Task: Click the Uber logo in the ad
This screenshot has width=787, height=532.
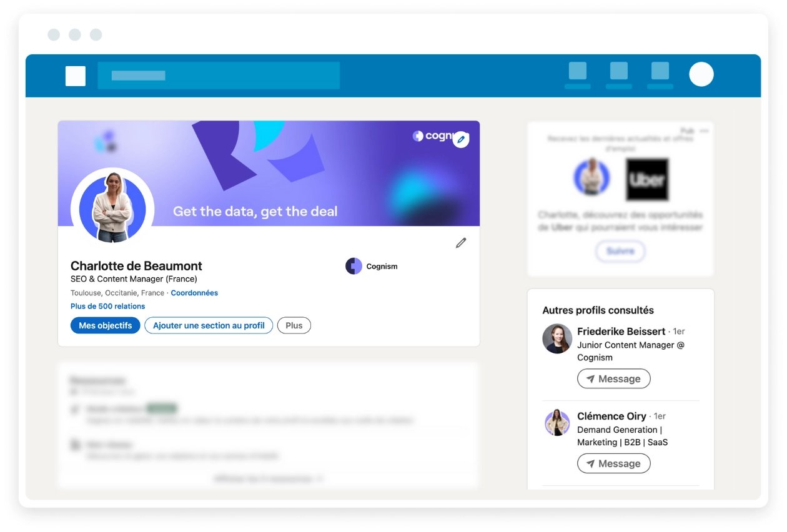Action: click(x=647, y=179)
